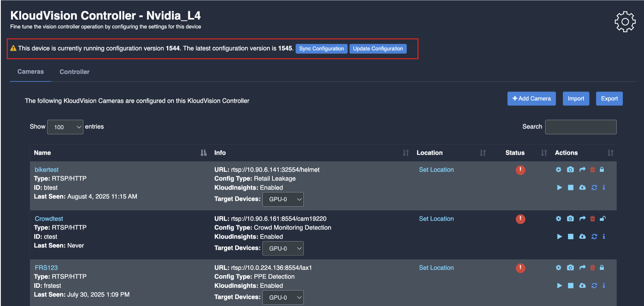Show info for bikertest camera
The image size is (644, 306).
[x=604, y=188]
